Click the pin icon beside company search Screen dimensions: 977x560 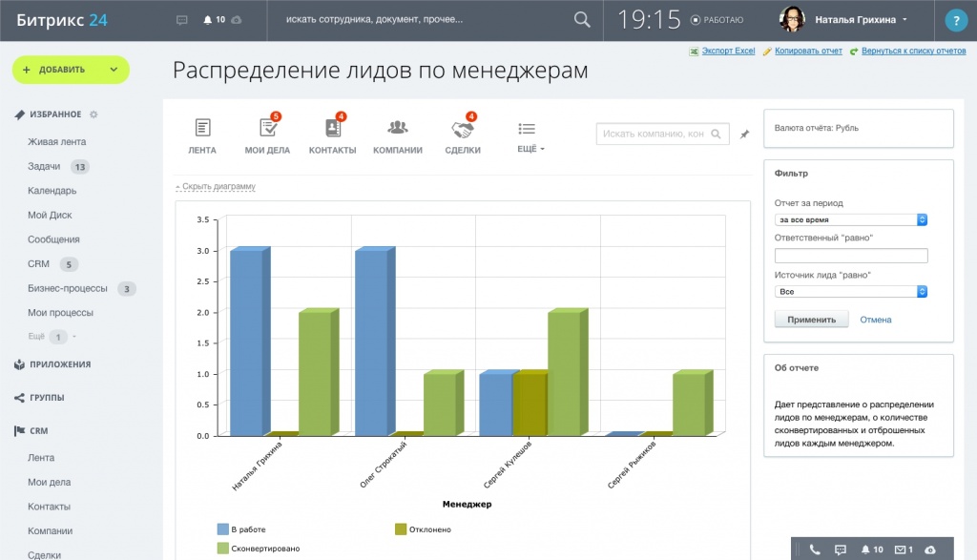coord(744,134)
